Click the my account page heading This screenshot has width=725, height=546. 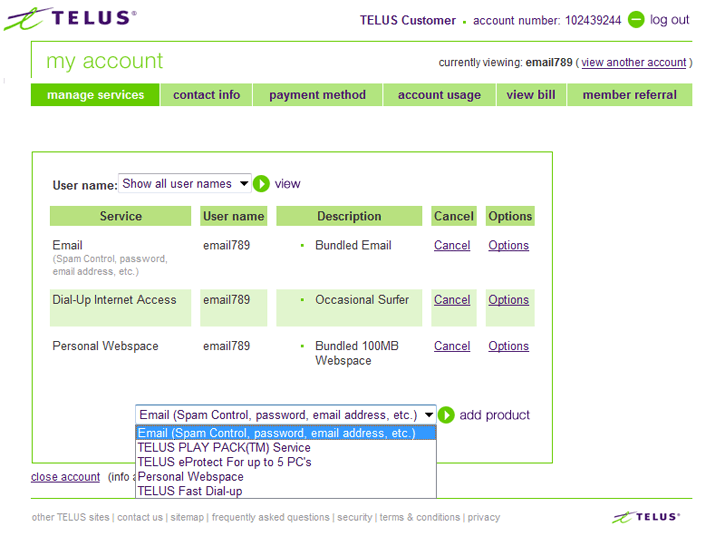[x=104, y=61]
